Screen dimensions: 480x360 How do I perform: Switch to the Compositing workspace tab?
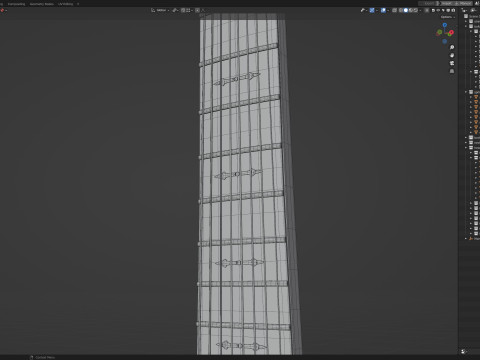click(16, 4)
